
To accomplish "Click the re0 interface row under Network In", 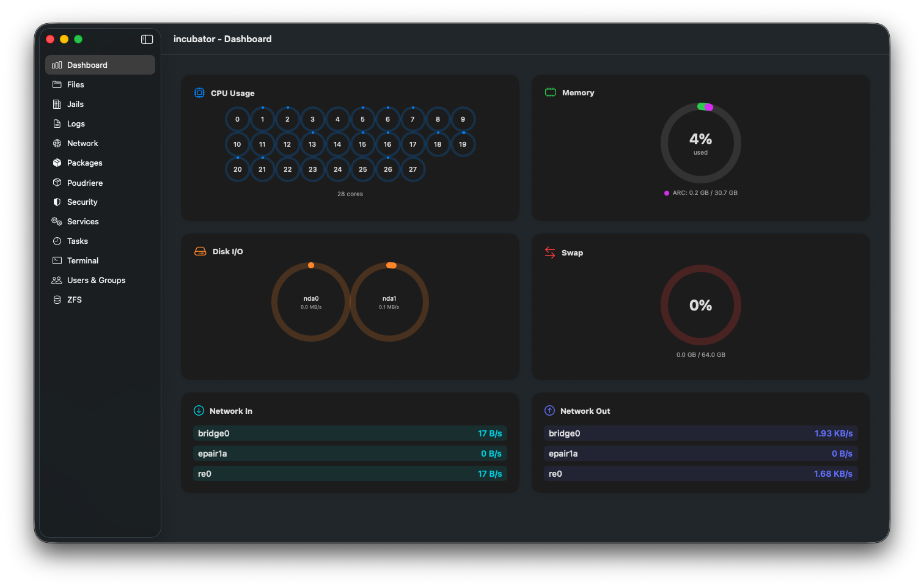I will [350, 474].
